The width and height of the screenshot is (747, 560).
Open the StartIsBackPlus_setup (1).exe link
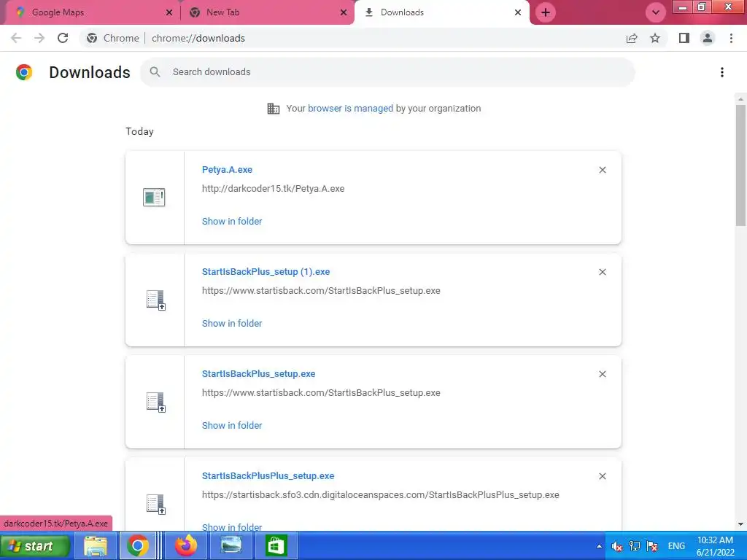(x=266, y=272)
